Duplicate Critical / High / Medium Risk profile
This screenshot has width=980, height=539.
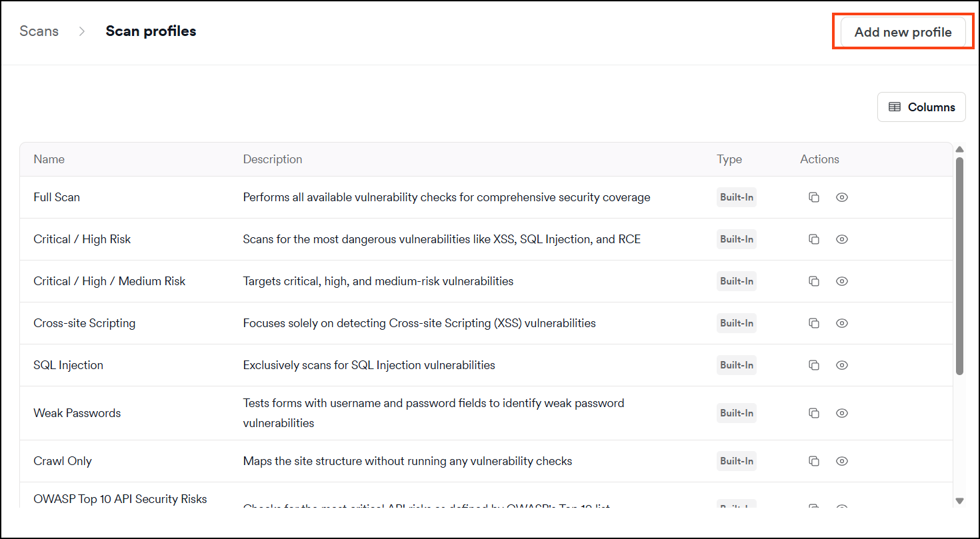(813, 281)
